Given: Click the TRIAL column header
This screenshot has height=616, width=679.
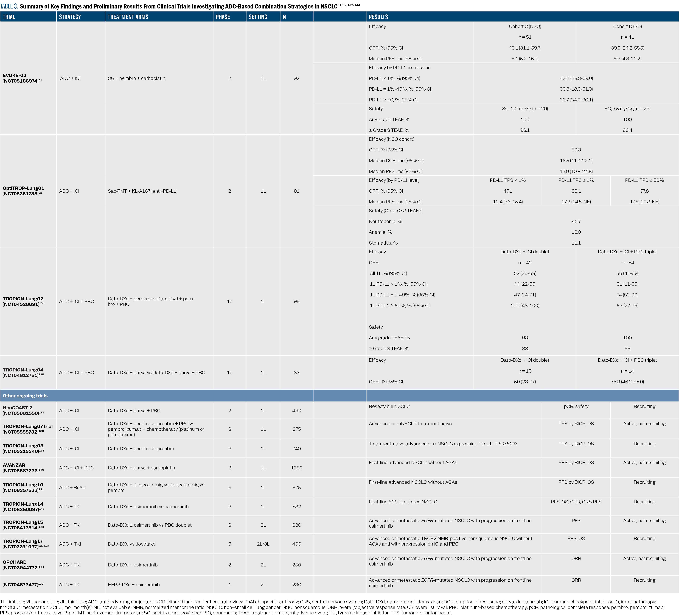Looking at the screenshot, I should point(9,17).
